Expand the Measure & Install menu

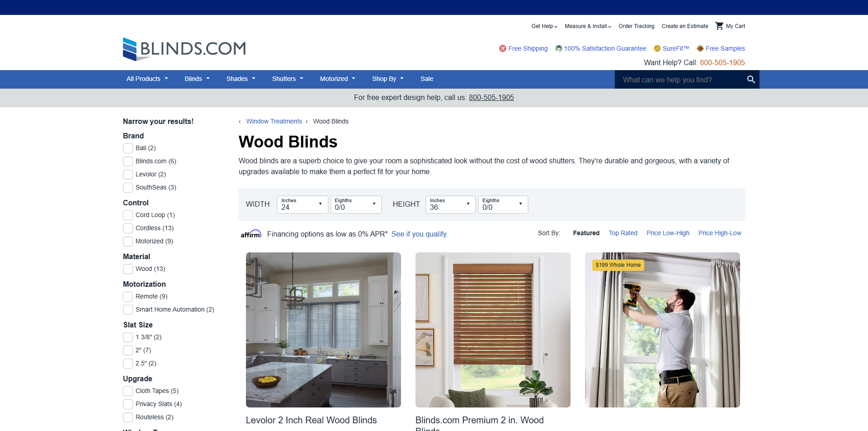pos(588,26)
